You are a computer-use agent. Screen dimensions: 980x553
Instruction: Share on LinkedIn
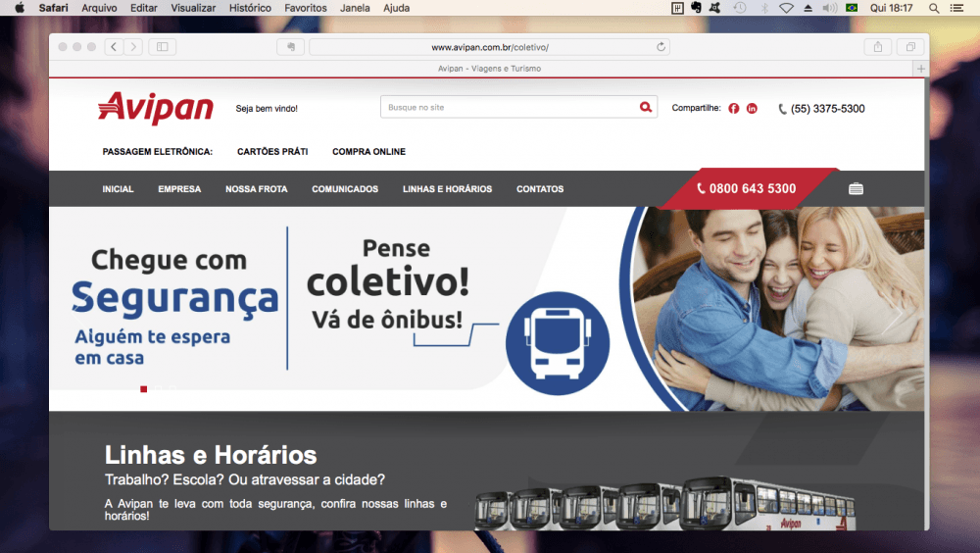pyautogui.click(x=752, y=108)
